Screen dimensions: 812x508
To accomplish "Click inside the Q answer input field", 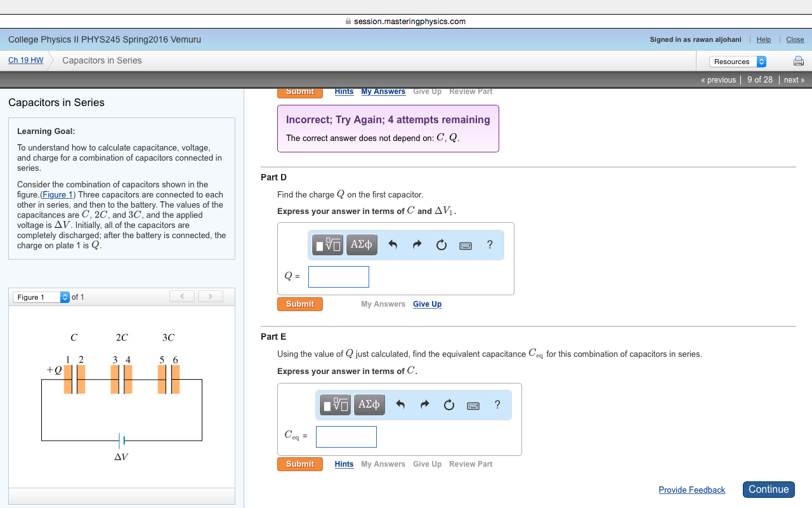I will tap(338, 276).
